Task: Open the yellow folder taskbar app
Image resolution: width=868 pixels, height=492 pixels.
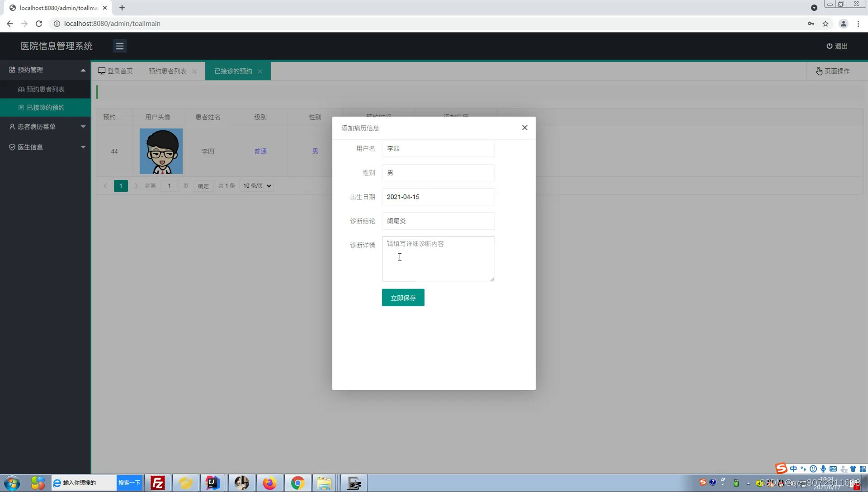Action: pos(185,483)
